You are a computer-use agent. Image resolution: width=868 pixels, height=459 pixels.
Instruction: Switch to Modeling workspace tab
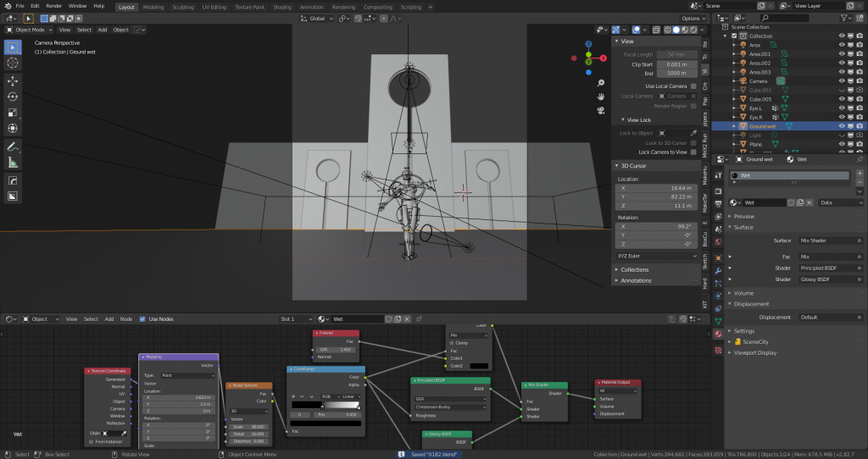click(153, 7)
